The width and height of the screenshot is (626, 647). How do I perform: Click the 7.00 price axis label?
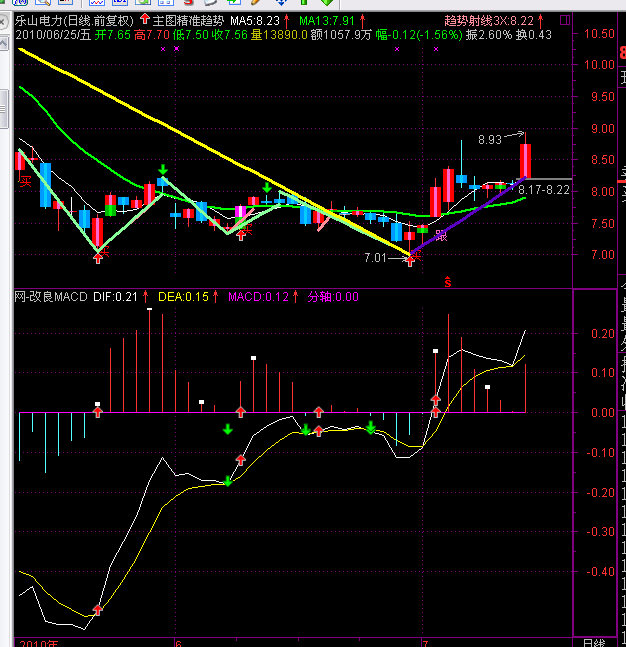click(602, 255)
